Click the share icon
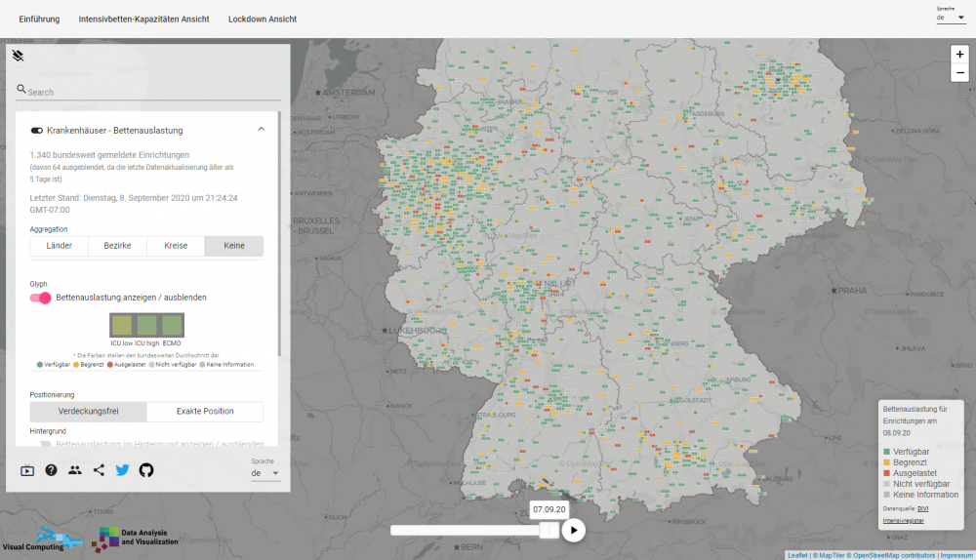Screen dimensions: 976x560 [99, 470]
